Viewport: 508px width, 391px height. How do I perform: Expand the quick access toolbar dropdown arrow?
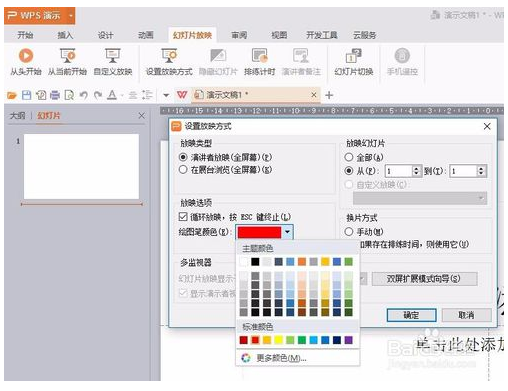pos(166,96)
